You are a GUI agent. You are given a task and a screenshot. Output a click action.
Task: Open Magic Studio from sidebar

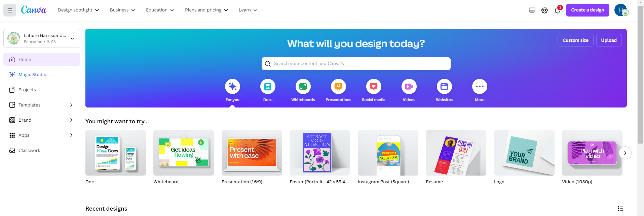tap(42, 74)
